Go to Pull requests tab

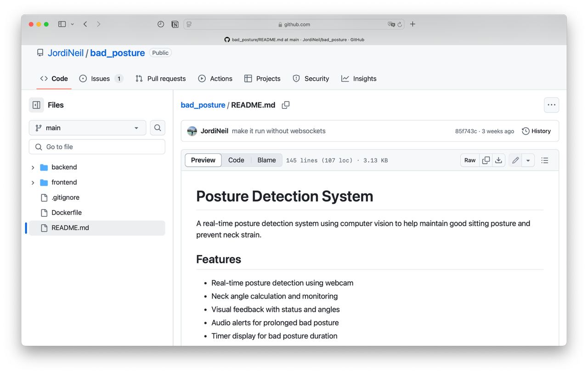(x=161, y=79)
